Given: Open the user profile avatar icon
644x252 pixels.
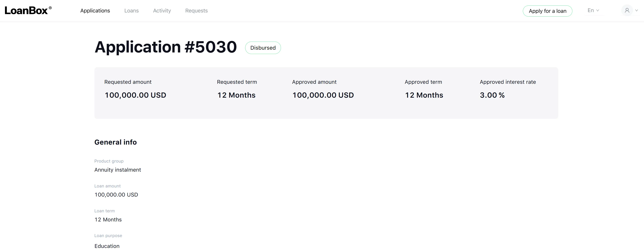Looking at the screenshot, I should click(x=627, y=10).
